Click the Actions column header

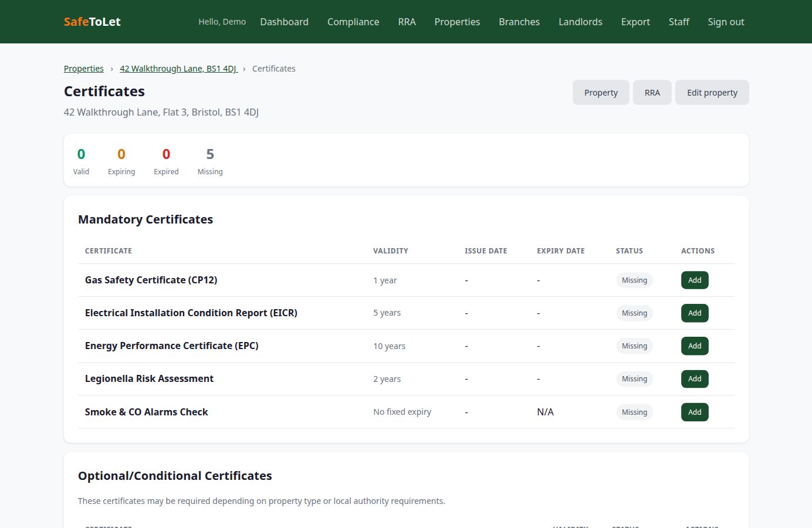(698, 251)
